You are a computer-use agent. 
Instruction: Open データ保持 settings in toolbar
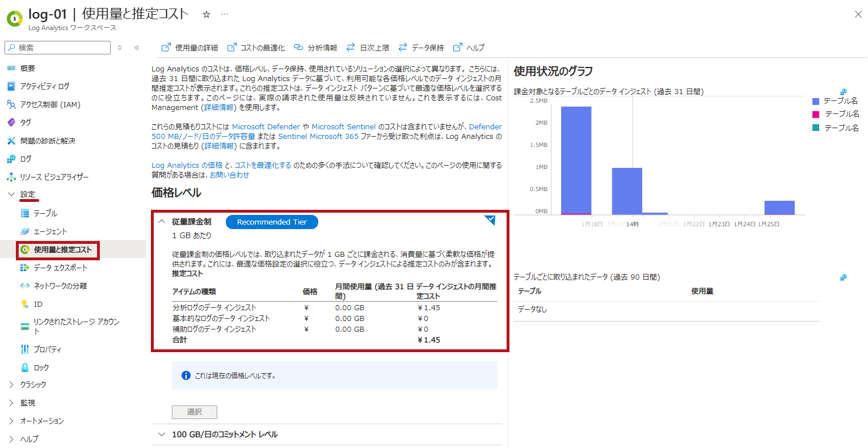(422, 48)
